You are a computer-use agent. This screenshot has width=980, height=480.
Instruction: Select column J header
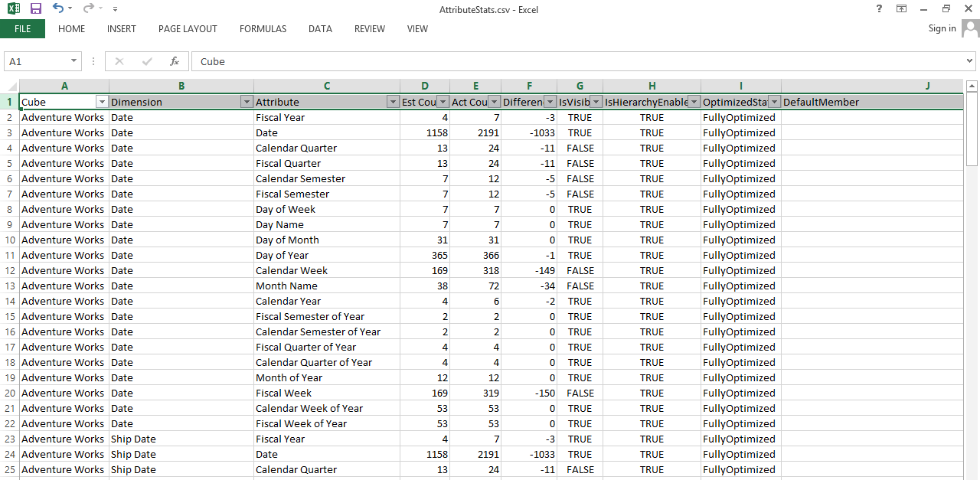[873, 86]
